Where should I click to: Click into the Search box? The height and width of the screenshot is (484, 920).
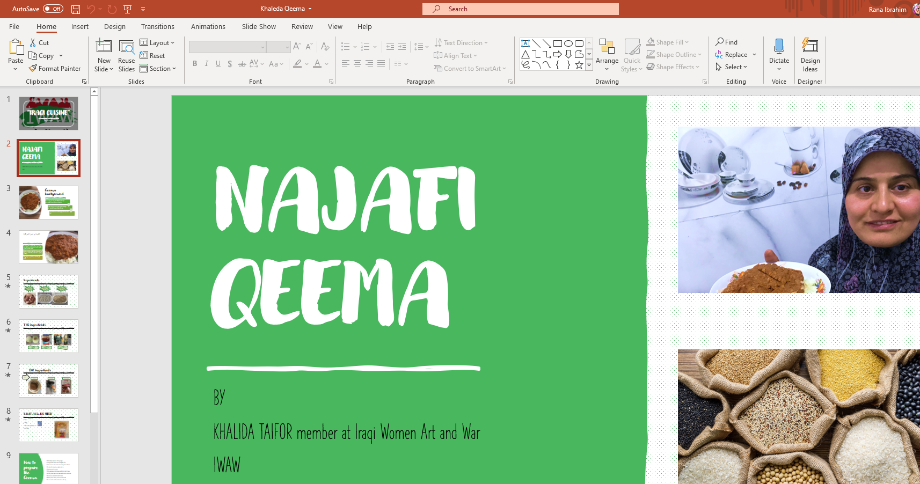tap(520, 9)
